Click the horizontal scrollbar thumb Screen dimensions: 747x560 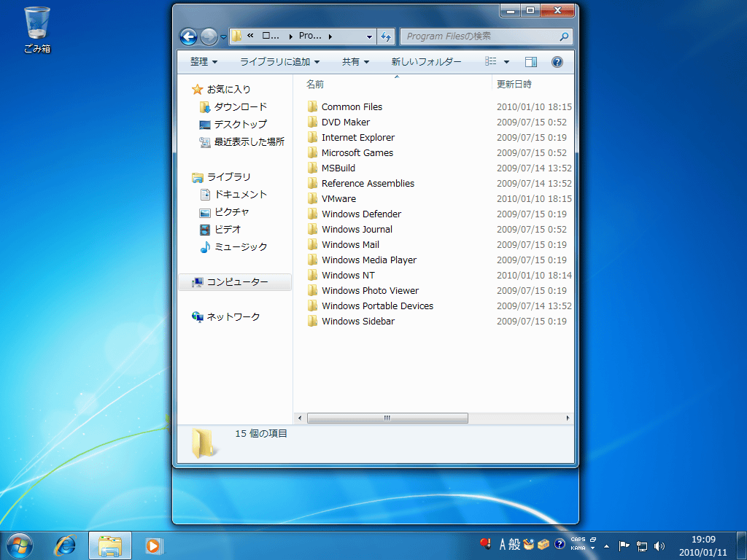point(387,418)
